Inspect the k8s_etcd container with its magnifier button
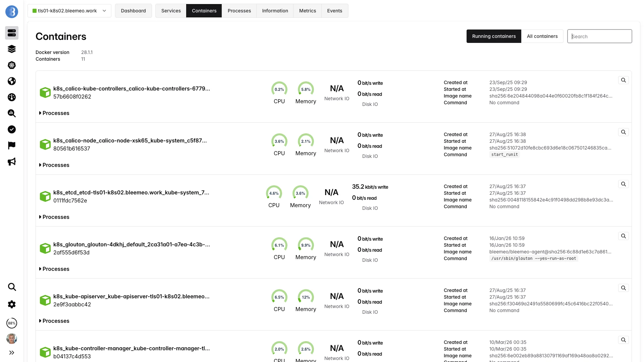Screen dimensions: 644x362 coord(624,184)
